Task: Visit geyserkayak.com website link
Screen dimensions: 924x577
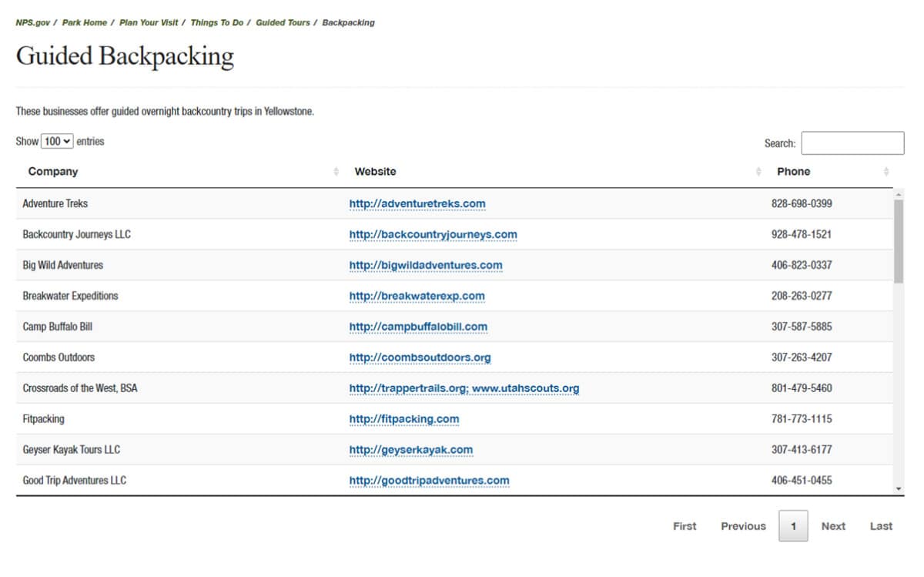Action: pos(411,451)
